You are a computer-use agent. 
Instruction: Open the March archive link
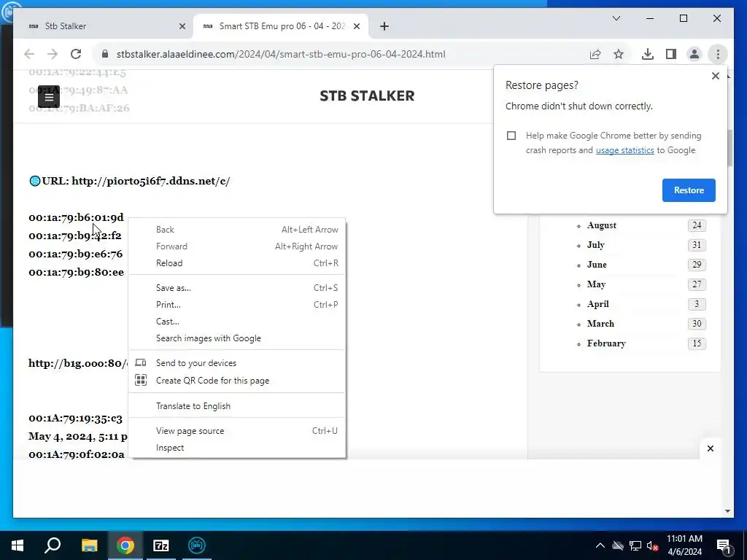coord(600,323)
